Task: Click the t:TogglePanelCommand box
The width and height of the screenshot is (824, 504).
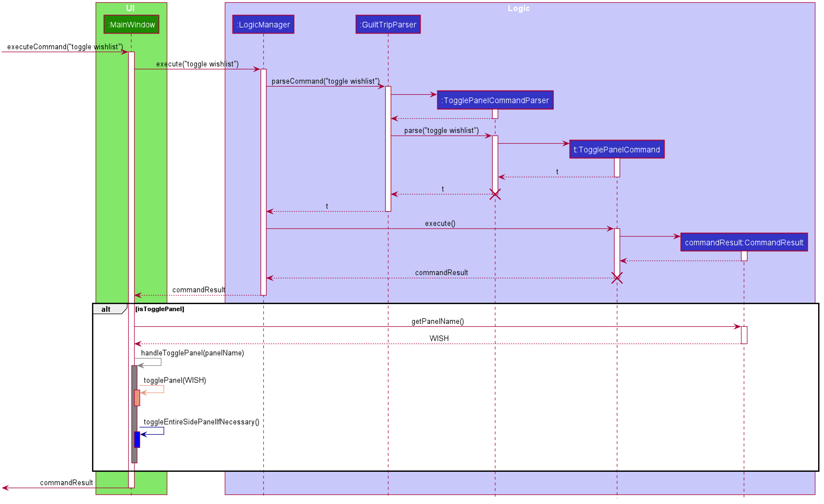Action: pyautogui.click(x=617, y=150)
